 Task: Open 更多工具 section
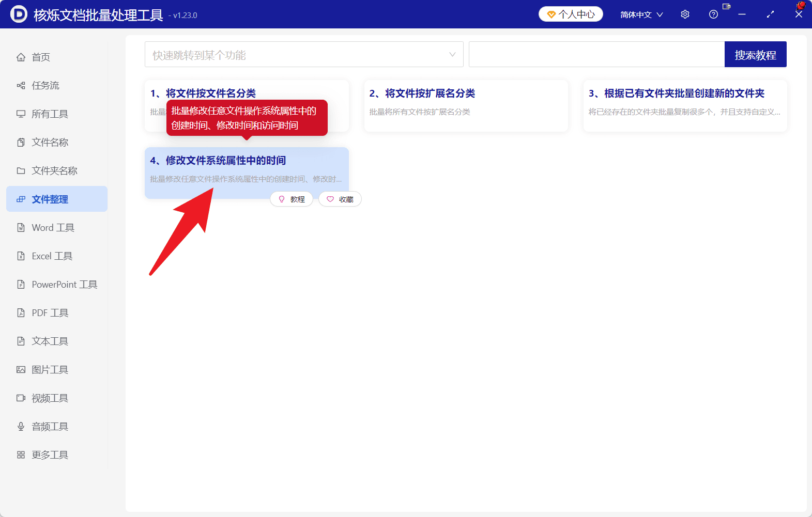tap(57, 455)
